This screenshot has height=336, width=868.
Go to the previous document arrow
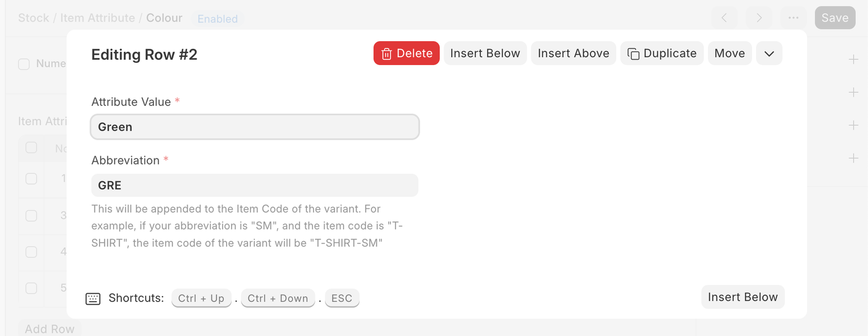724,18
